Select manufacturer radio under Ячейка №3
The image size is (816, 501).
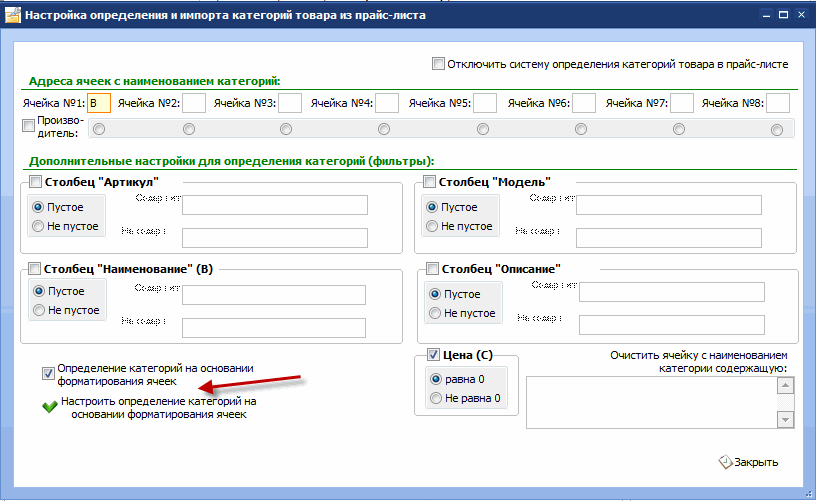[x=286, y=129]
